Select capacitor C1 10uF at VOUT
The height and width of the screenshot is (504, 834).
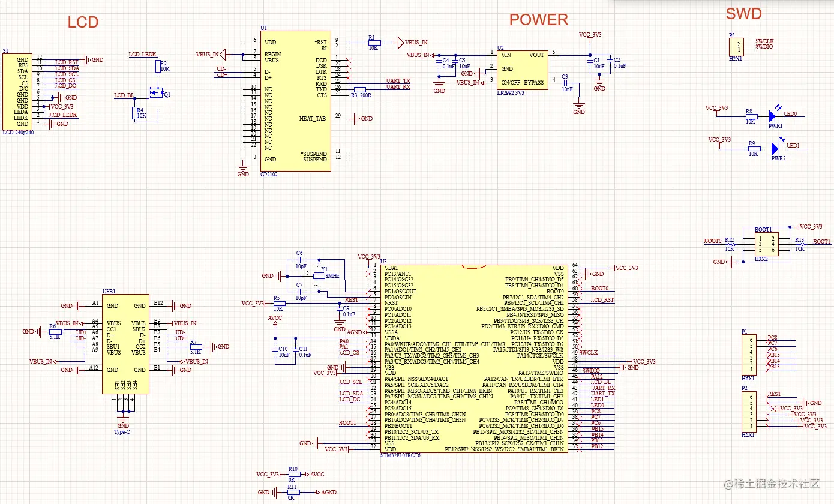click(x=590, y=62)
